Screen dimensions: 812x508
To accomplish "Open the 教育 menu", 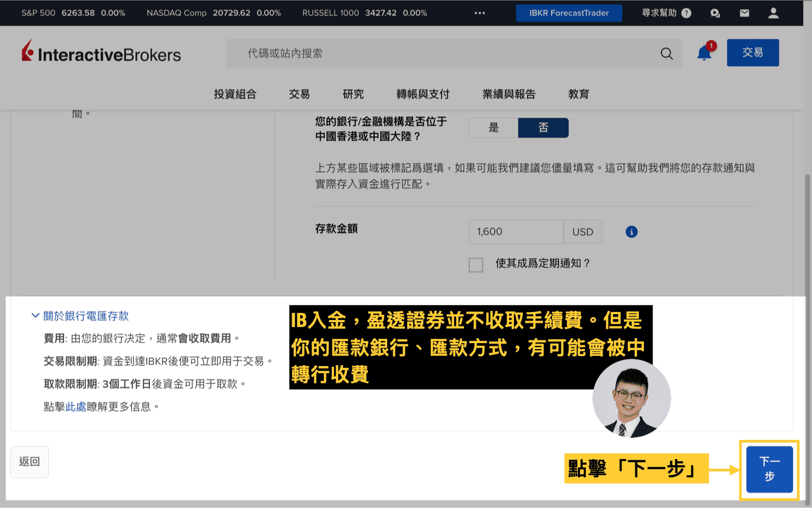I will click(579, 94).
